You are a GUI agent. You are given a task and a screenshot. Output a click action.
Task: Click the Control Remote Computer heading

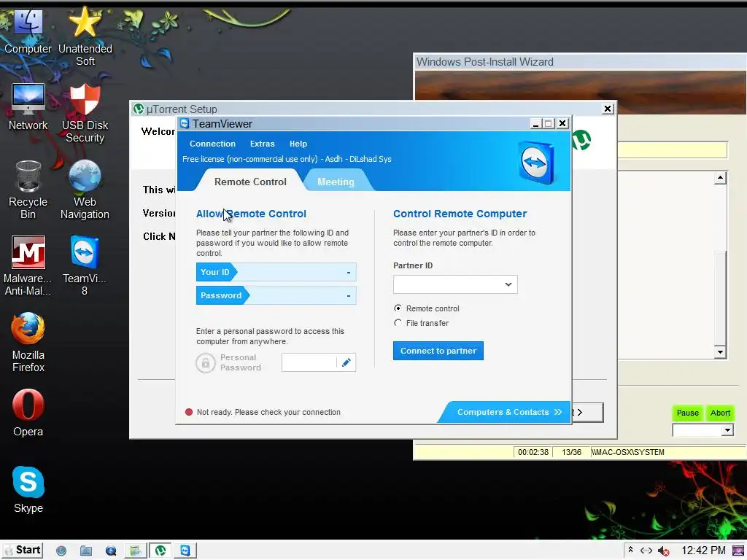[x=460, y=214]
